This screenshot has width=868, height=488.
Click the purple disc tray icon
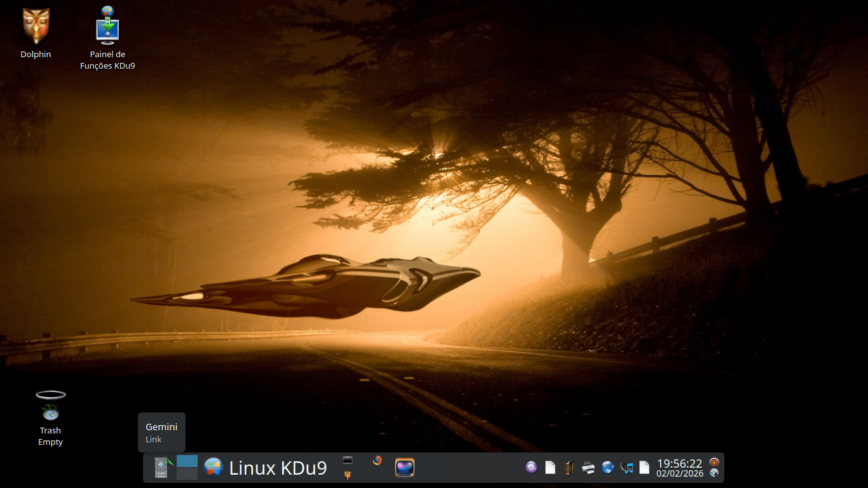[x=531, y=468]
